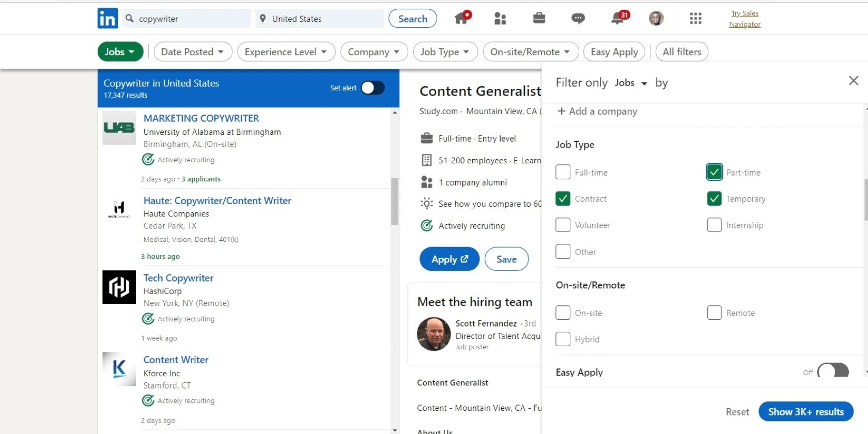Viewport: 868px width, 434px height.
Task: Toggle the Set alert switch
Action: (x=373, y=88)
